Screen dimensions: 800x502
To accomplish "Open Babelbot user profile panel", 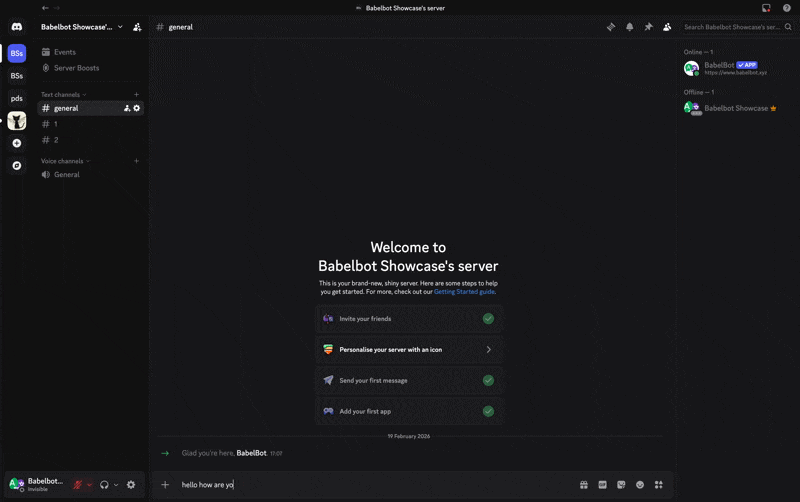I will (37, 485).
